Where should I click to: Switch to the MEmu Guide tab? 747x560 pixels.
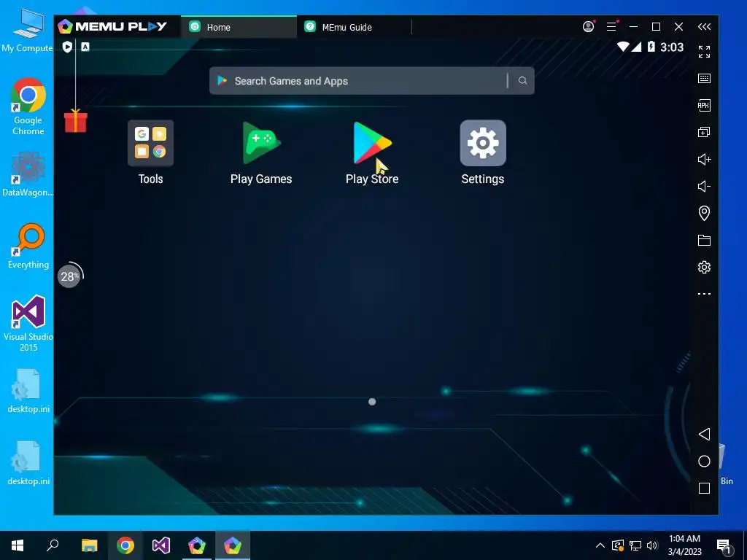(354, 27)
